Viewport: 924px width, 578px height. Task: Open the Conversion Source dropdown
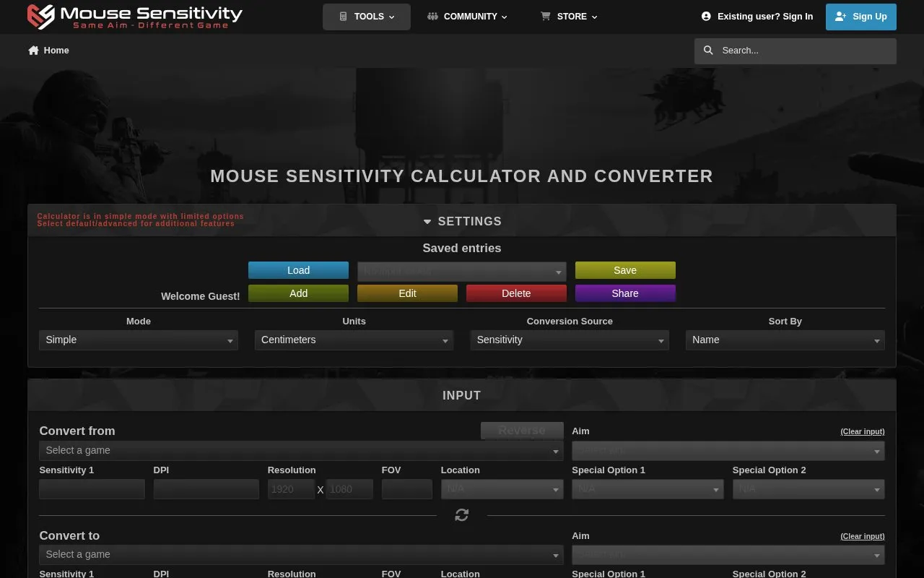click(570, 340)
